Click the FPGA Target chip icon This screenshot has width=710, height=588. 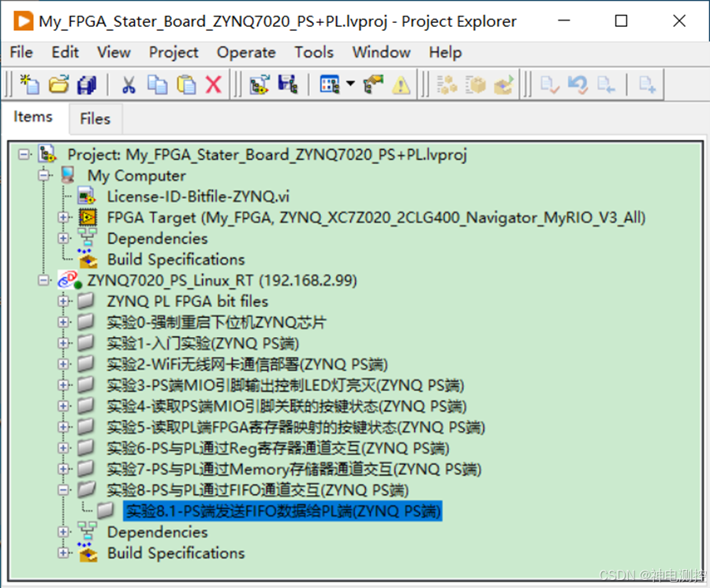[88, 218]
